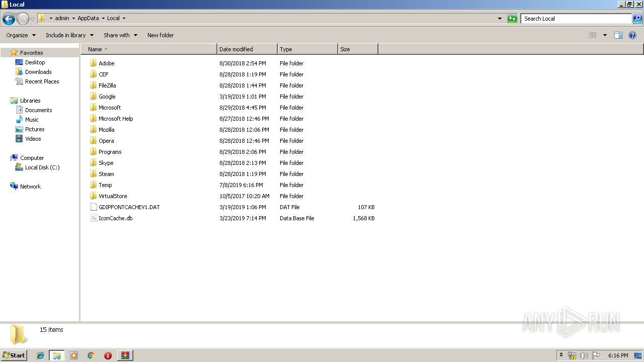Click the taskbar clock showing 6:16 PM
This screenshot has height=362, width=644.
618,355
